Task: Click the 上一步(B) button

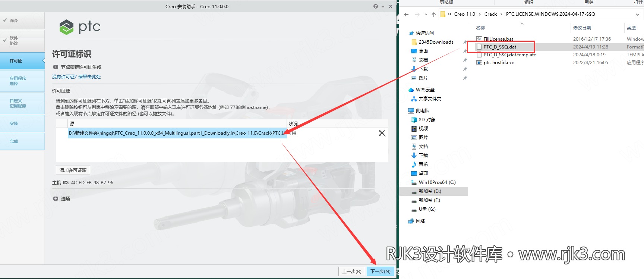Action: (352, 272)
